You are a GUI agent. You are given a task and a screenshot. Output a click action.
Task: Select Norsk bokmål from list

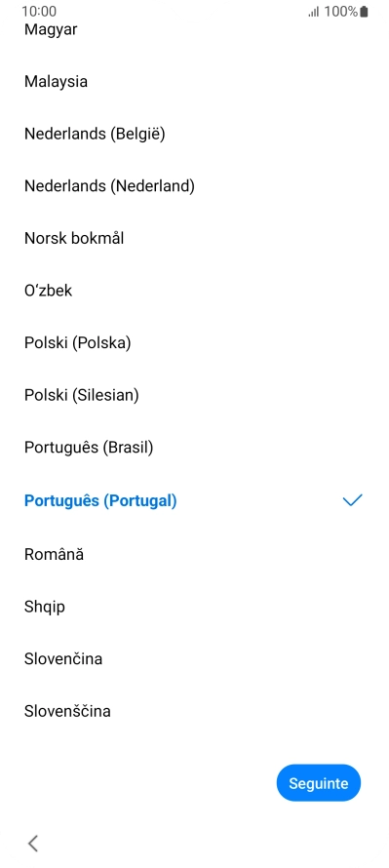pos(194,239)
